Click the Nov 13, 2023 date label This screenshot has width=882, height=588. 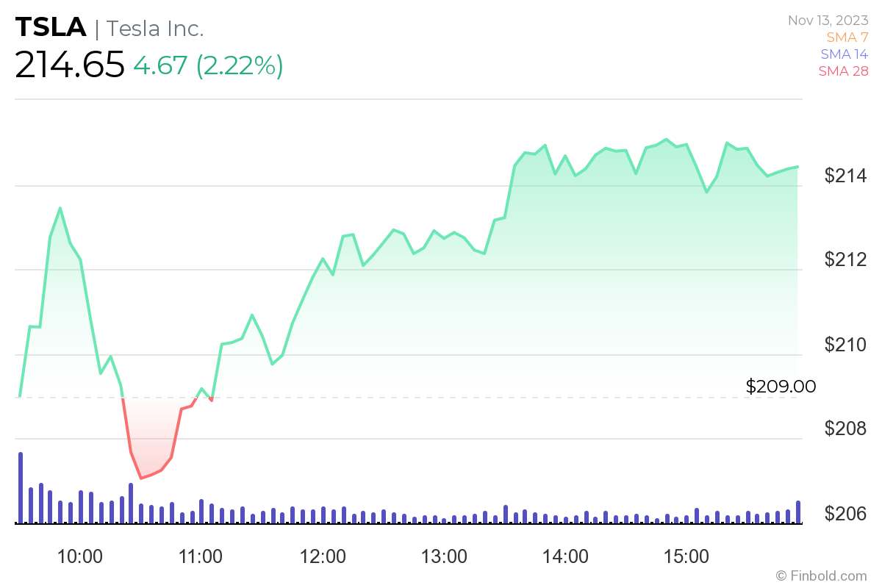(828, 21)
